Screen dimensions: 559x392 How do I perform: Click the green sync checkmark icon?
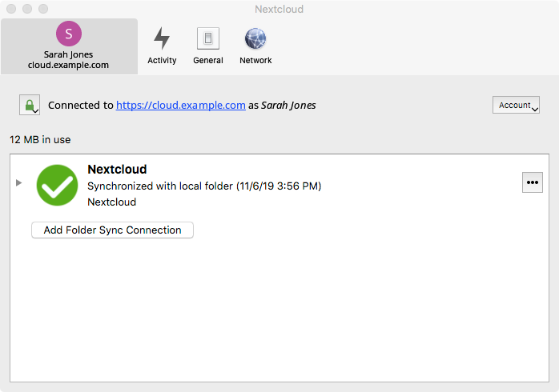57,185
